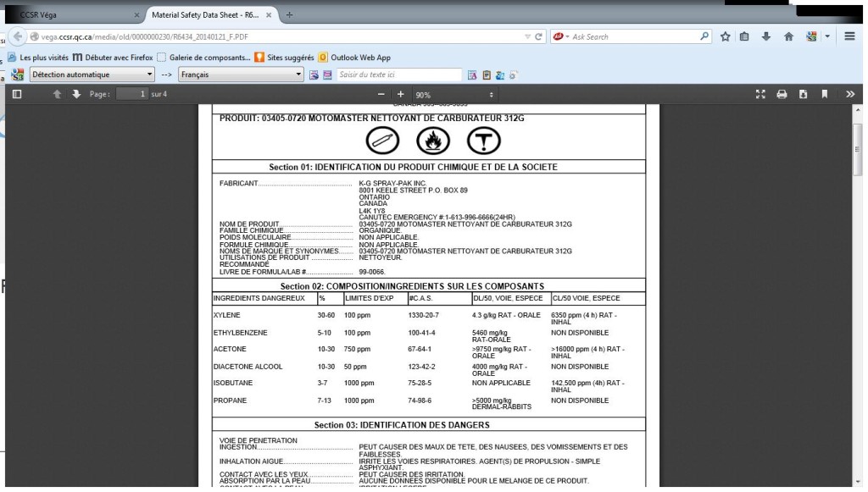Click the search magnifier in Ask Search
The width and height of the screenshot is (868, 492).
point(704,36)
